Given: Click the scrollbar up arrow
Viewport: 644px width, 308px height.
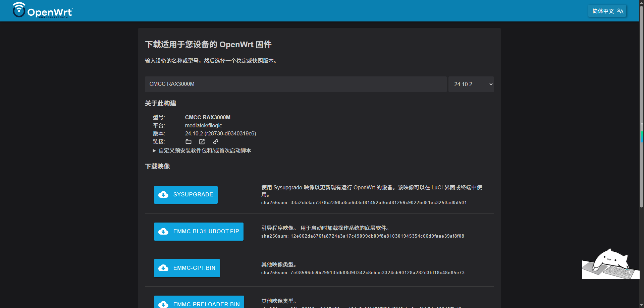Looking at the screenshot, I should point(641,2).
